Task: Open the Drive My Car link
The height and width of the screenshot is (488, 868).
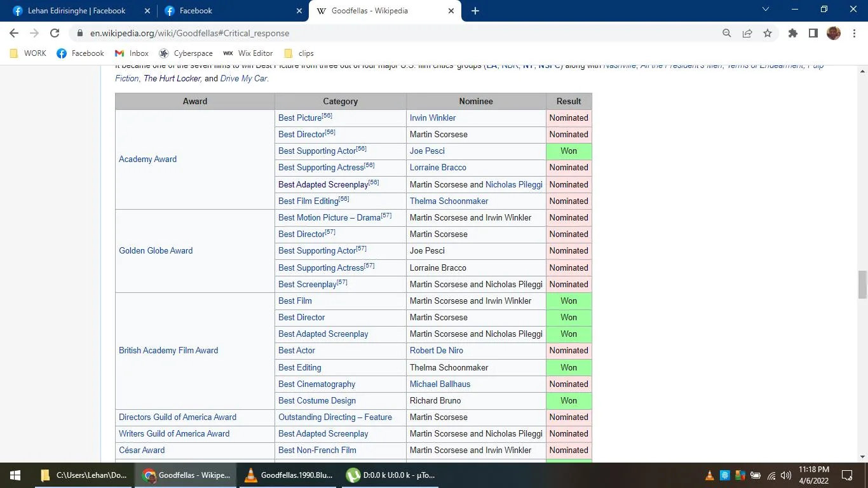Action: (x=244, y=79)
